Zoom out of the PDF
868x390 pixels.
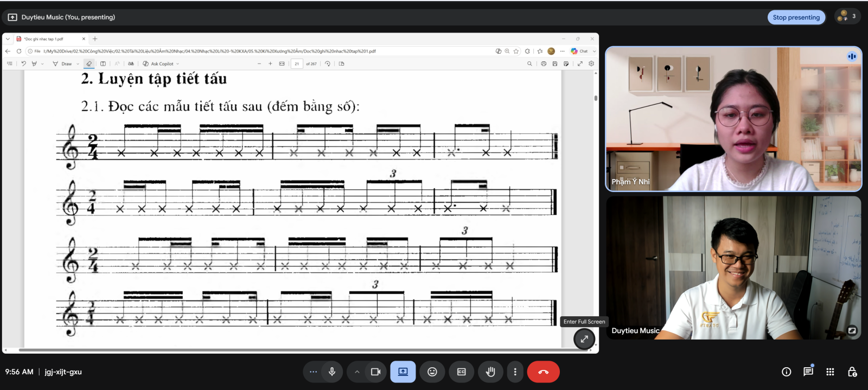259,63
